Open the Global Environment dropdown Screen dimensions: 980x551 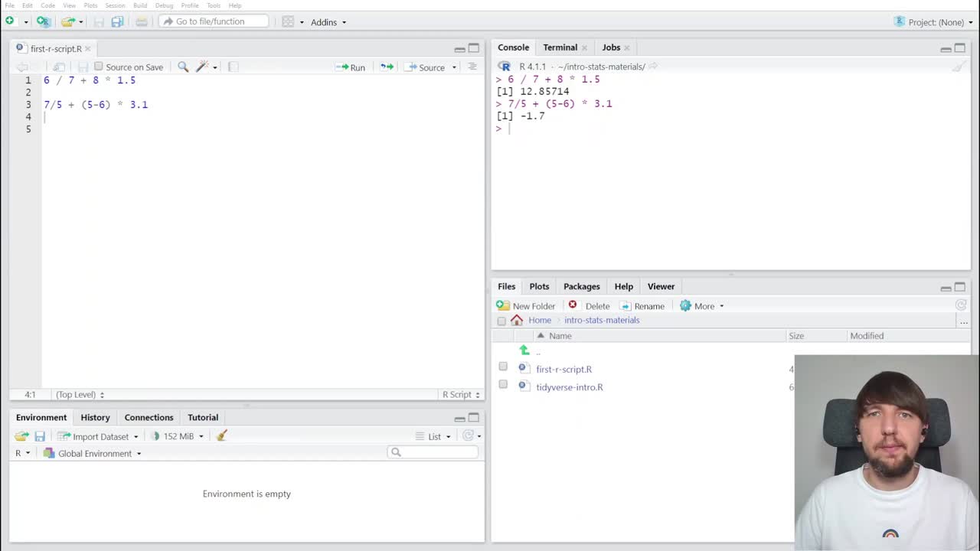tap(94, 453)
